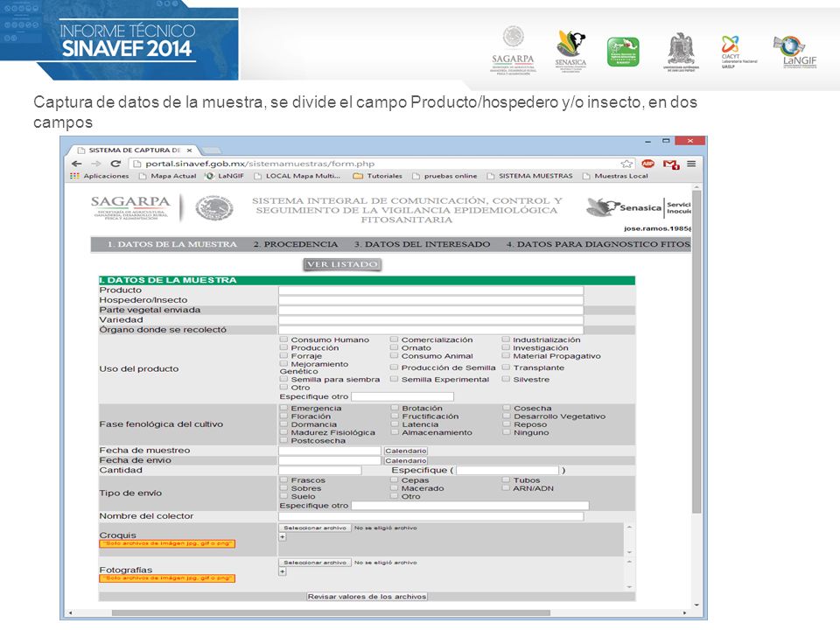Viewport: 840px width, 630px height.
Task: Open the Muestras Local bookmark
Action: (615, 176)
